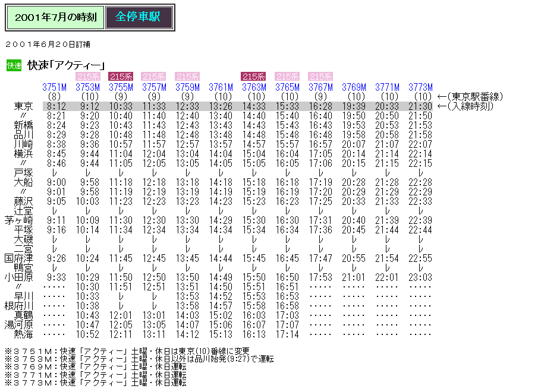Select the 茅ヶ崎 station label
Image resolution: width=541 pixels, height=392 pixels.
[x=19, y=220]
